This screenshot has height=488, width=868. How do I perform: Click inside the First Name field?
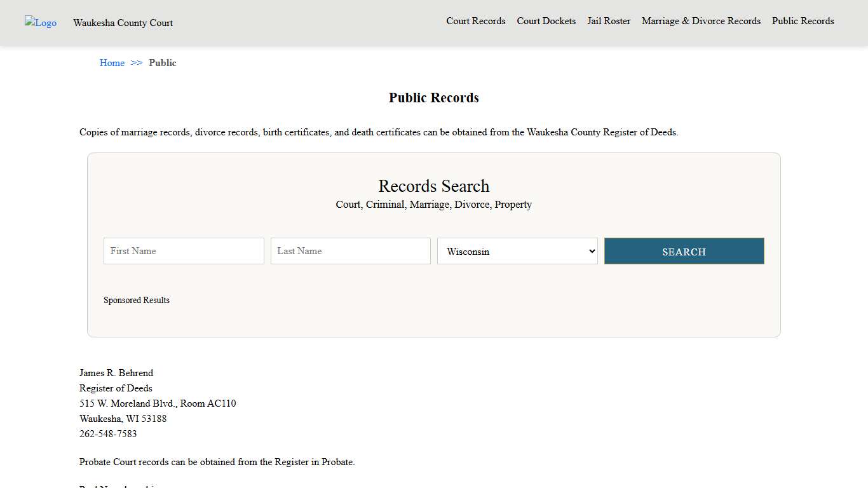tap(183, 250)
